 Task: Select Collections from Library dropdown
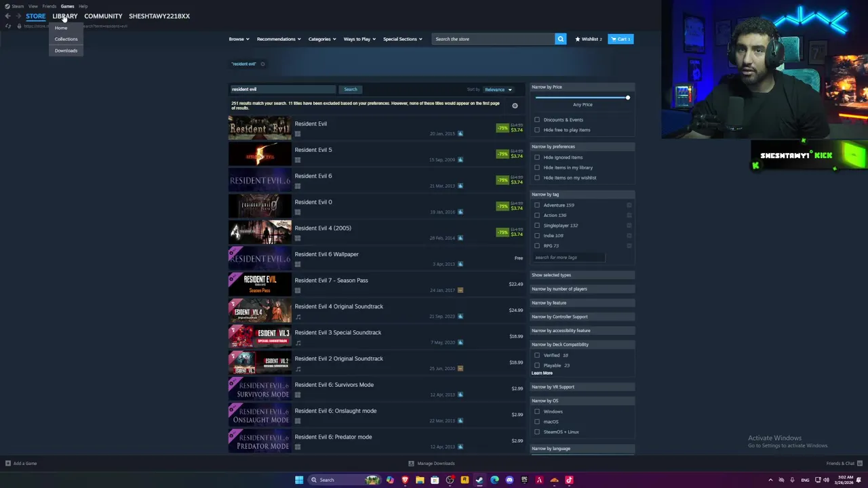[66, 39]
